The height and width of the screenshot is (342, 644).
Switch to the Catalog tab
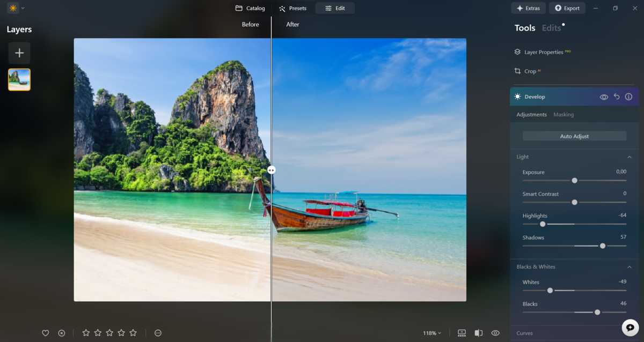(250, 8)
